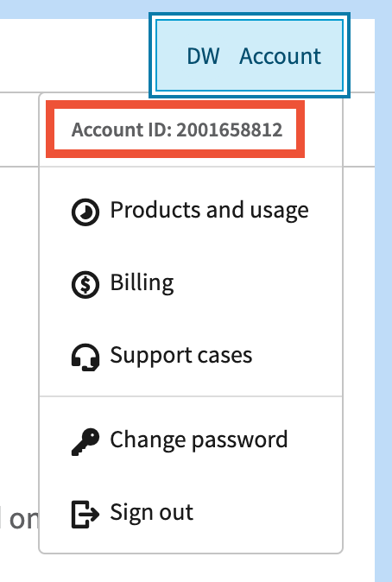Click the 2001658812 account number

[230, 130]
